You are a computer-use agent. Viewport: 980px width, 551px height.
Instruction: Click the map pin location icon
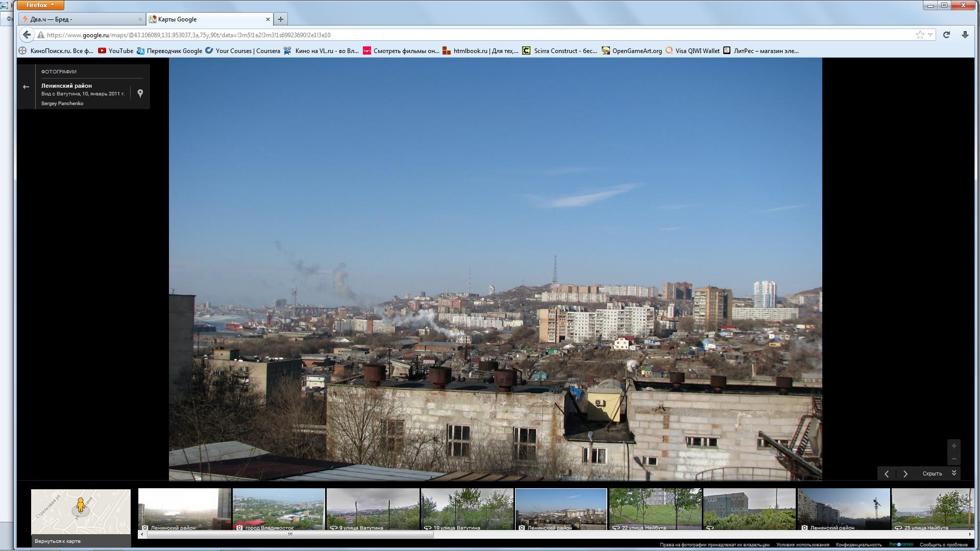(x=140, y=93)
